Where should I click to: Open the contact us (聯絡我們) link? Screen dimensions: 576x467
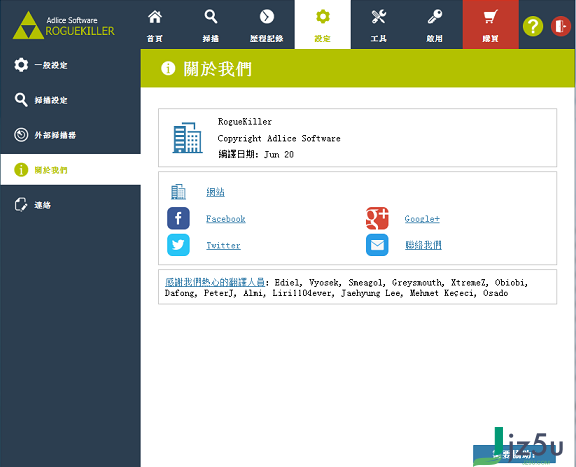[424, 245]
